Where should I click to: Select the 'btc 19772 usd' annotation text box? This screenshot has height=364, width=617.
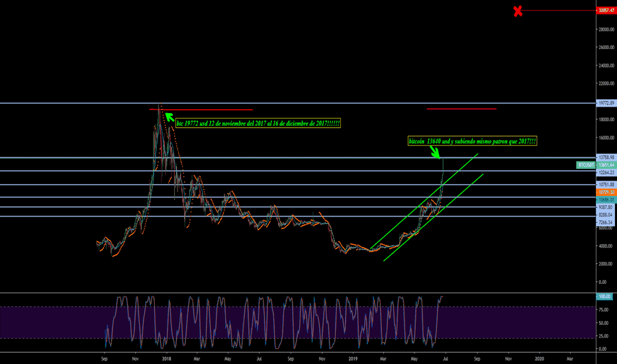click(258, 124)
